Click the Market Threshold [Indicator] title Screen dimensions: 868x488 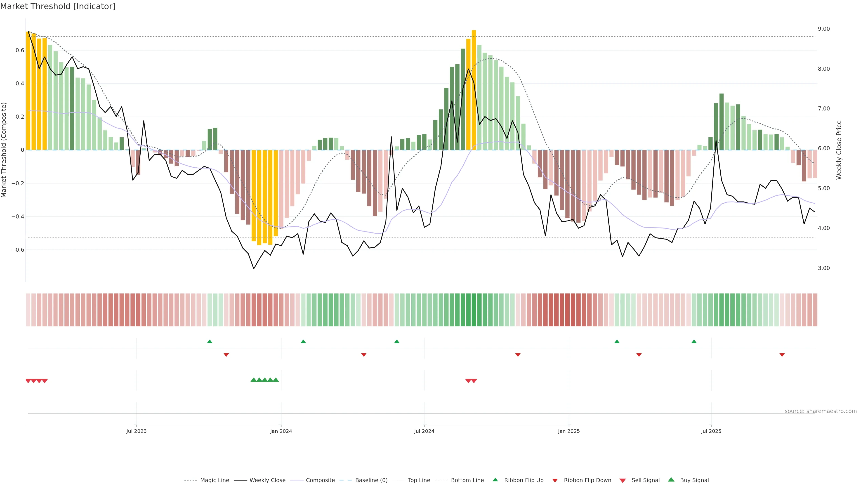58,6
